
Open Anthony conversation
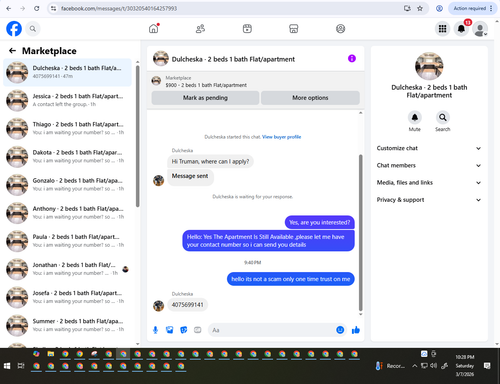click(x=67, y=213)
